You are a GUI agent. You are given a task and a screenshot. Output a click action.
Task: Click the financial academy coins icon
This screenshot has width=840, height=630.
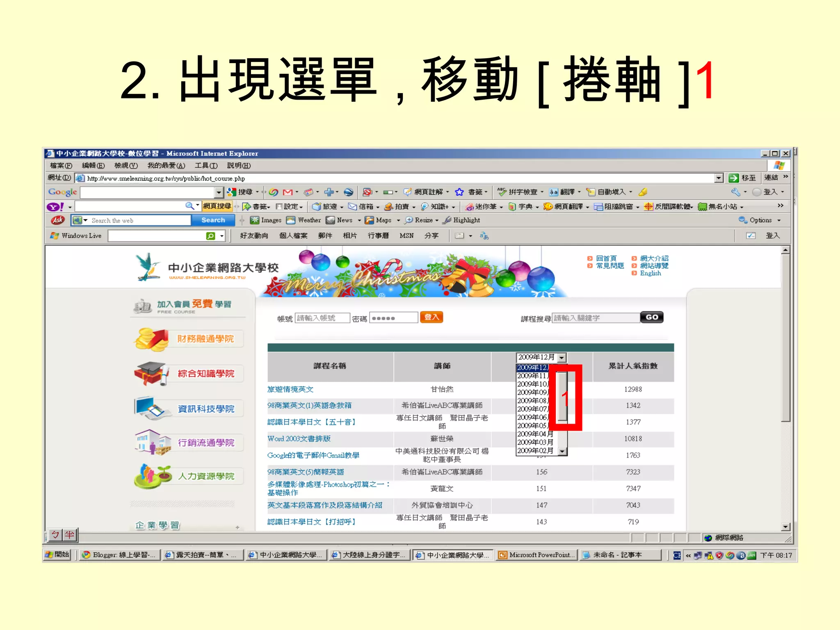point(151,339)
